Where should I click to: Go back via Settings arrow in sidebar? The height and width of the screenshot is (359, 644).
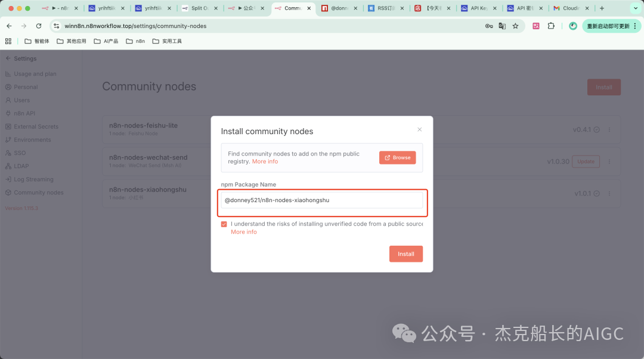(x=8, y=58)
